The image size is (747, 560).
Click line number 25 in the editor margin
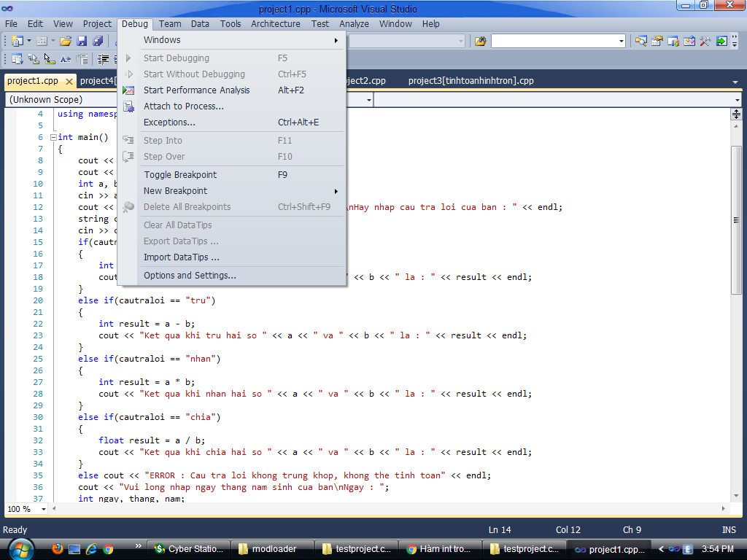click(x=38, y=359)
